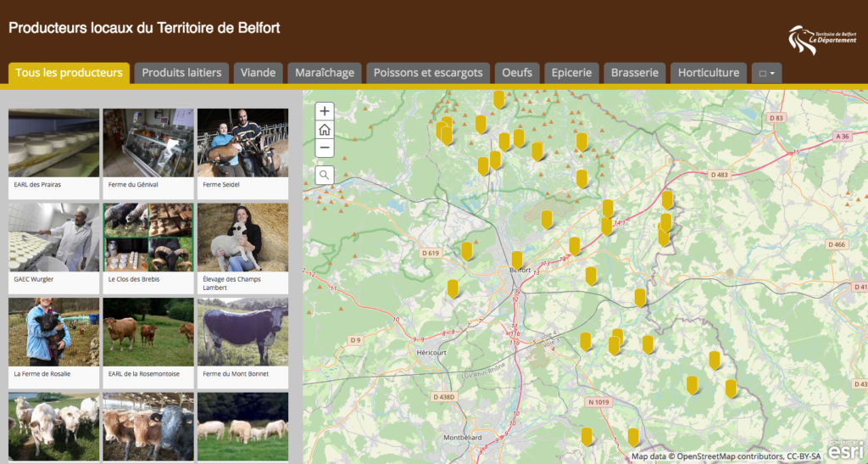Switch to the Produits laitiers tab
This screenshot has height=464, width=868.
[x=181, y=73]
